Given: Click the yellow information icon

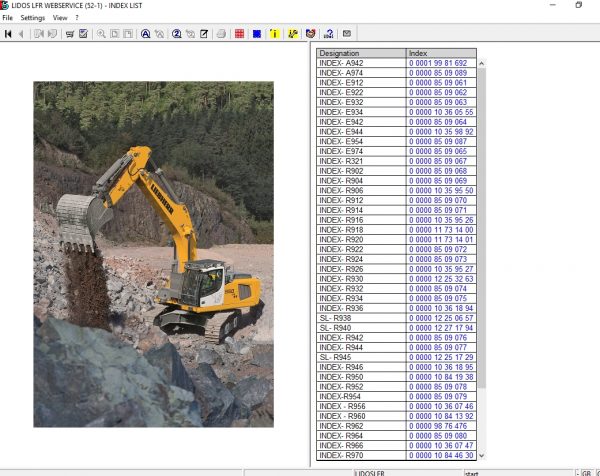Looking at the screenshot, I should (274, 34).
